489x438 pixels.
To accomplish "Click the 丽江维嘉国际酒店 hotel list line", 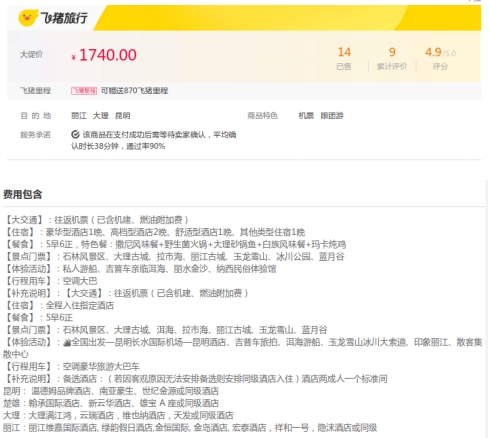I will click(190, 428).
